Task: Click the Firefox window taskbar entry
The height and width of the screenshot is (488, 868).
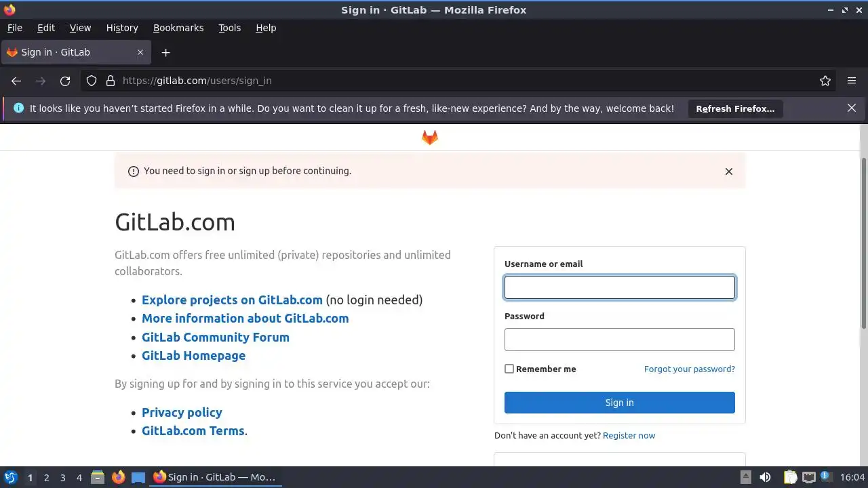Action: point(216,477)
